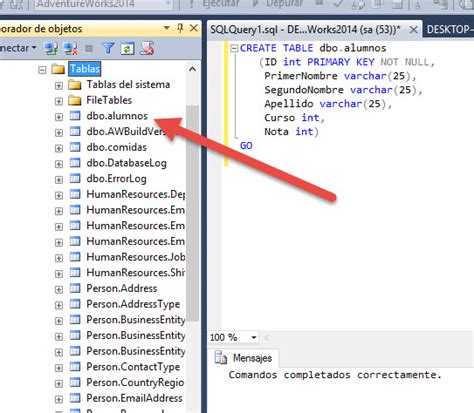474x413 pixels.
Task: Select dbo.DatabaseLog table
Action: 126,163
